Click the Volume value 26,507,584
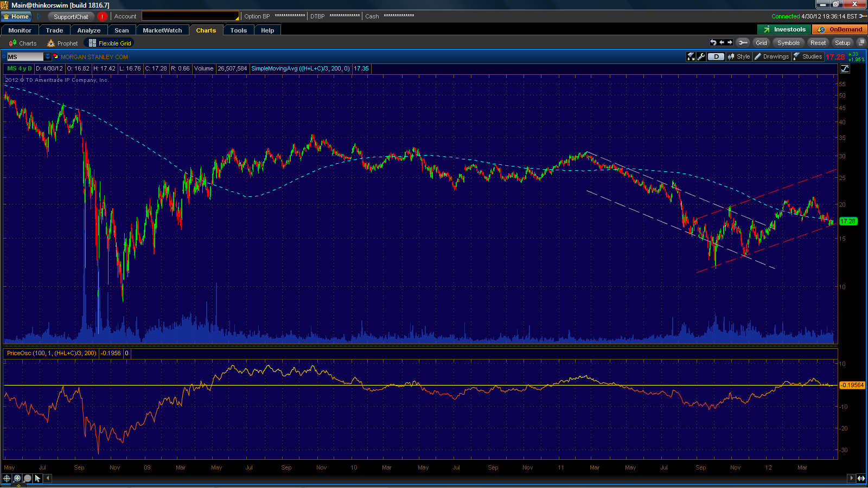 tap(232, 69)
